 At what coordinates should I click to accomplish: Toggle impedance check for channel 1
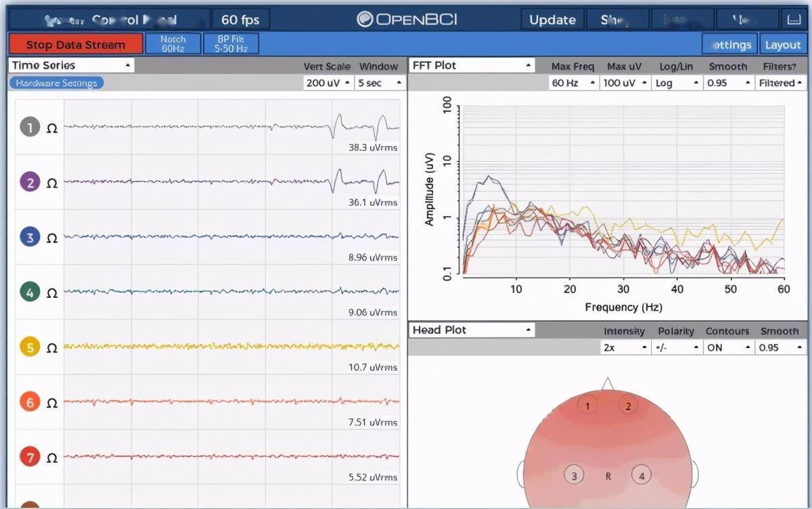click(x=52, y=127)
